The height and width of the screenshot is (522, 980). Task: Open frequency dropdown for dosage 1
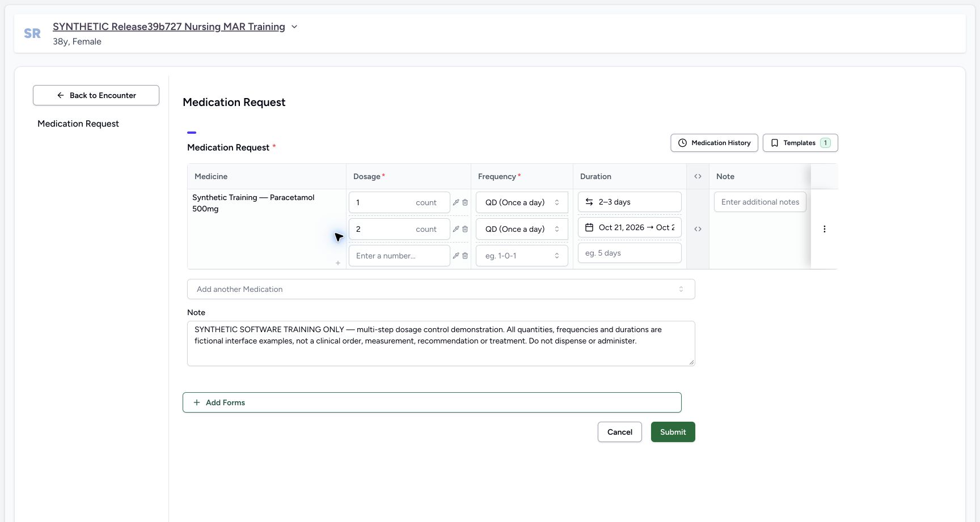[522, 202]
